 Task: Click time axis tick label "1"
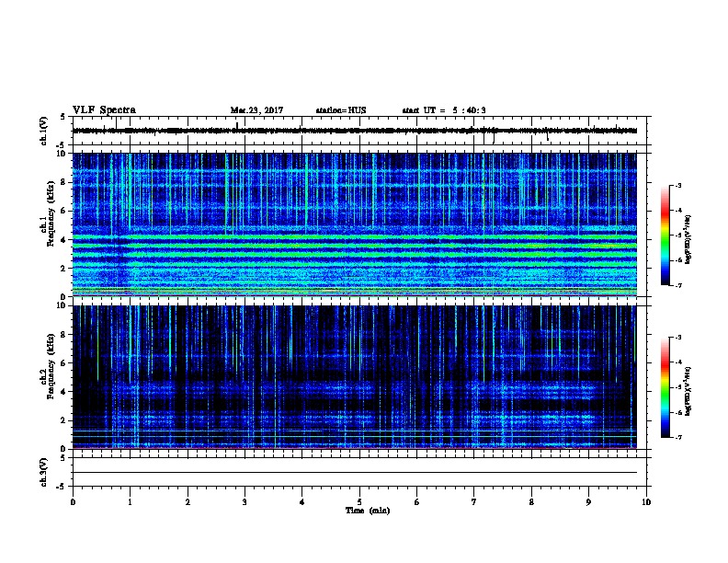click(x=130, y=502)
